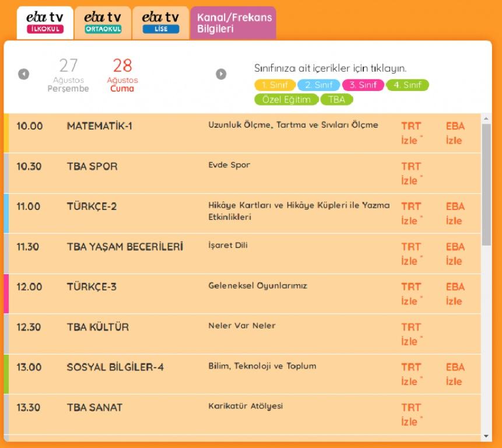Switch to the EBA TV Ortaokul tab
Image resolution: width=502 pixels, height=448 pixels.
pos(103,23)
